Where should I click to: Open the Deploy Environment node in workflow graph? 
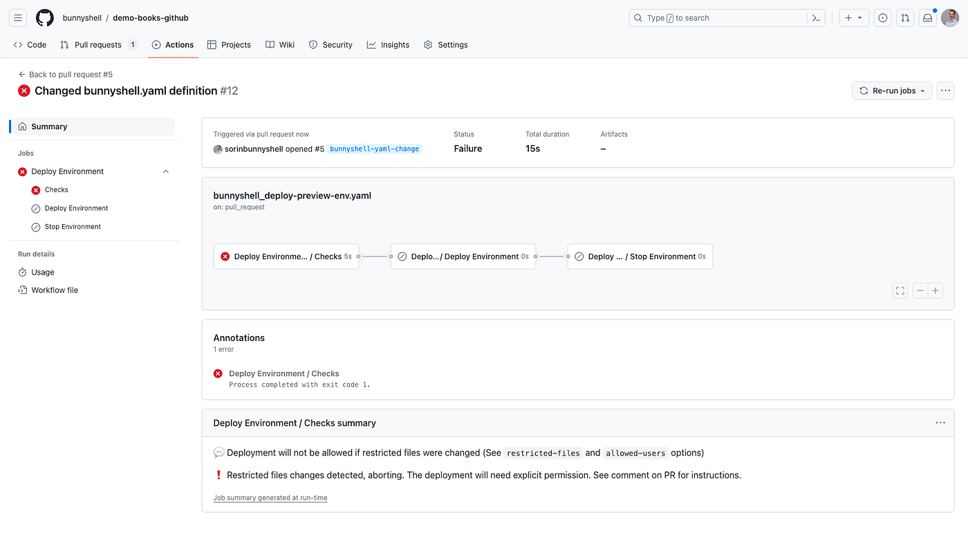pos(463,256)
